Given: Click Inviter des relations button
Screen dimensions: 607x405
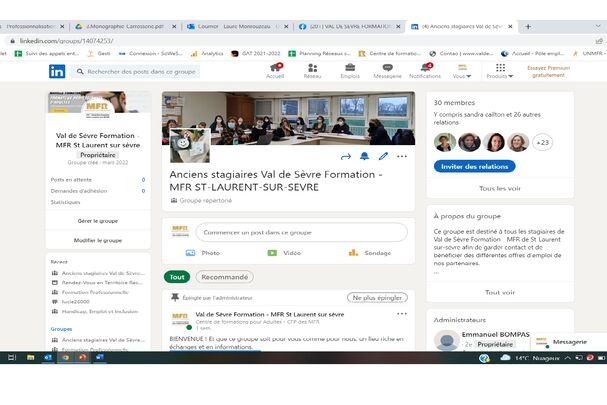Looking at the screenshot, I should point(475,166).
